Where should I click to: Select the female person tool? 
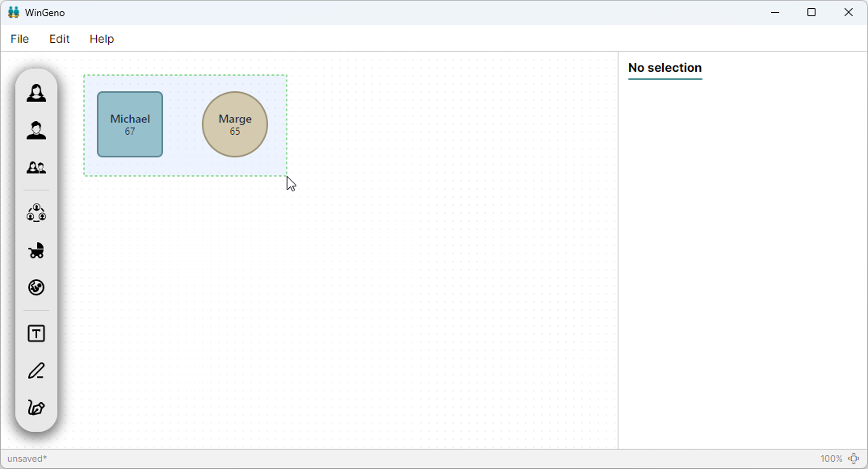[x=36, y=93]
